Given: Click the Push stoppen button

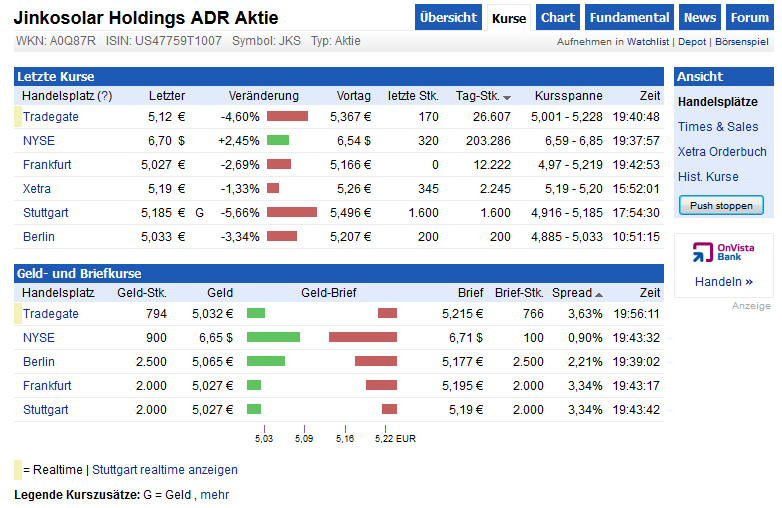Looking at the screenshot, I should tap(720, 205).
